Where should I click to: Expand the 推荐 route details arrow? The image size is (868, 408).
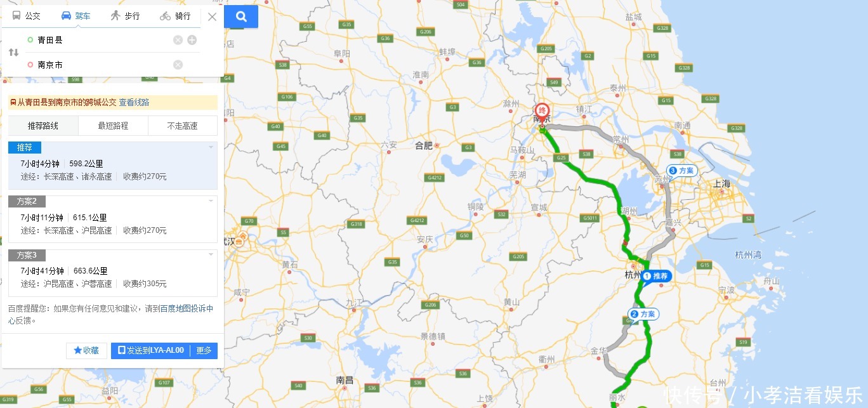211,147
